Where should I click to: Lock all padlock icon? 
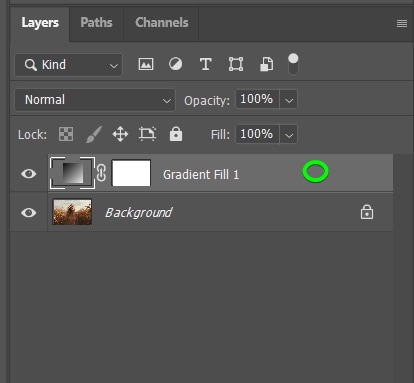pyautogui.click(x=176, y=134)
